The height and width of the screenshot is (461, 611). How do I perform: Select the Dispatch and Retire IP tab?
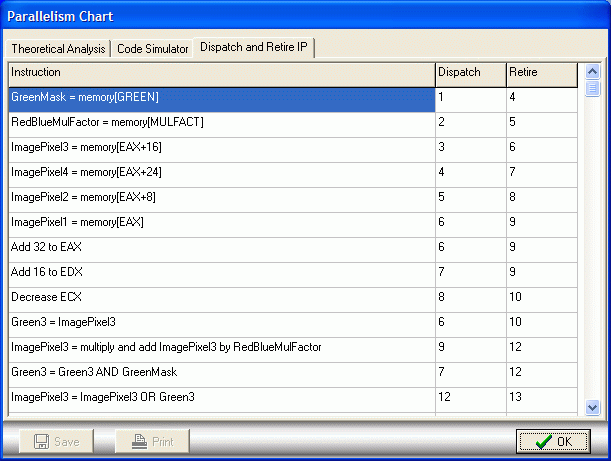tap(254, 48)
